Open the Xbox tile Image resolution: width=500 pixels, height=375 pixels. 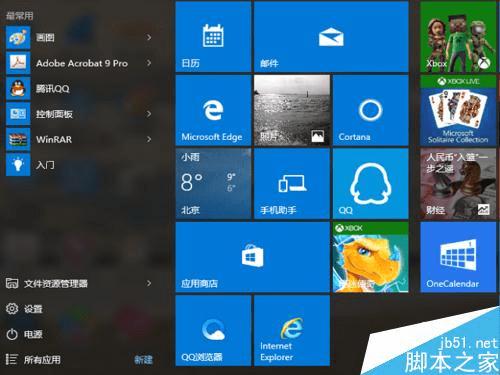[458, 36]
